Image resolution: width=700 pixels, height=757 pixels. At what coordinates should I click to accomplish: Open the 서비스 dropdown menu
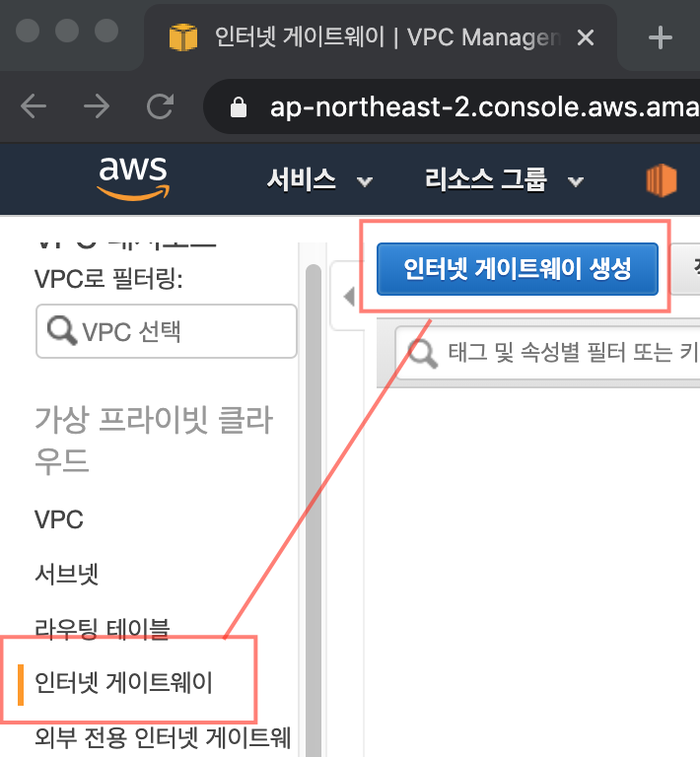click(319, 180)
